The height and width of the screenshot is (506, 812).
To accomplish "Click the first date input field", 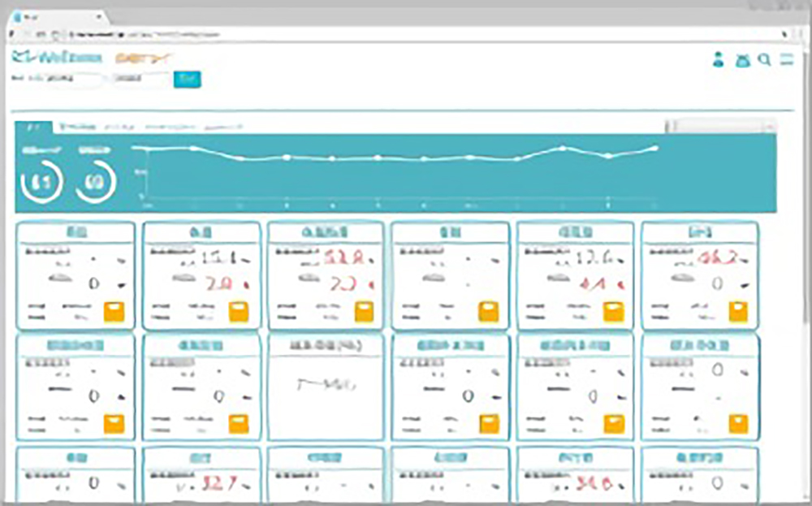I will click(75, 79).
